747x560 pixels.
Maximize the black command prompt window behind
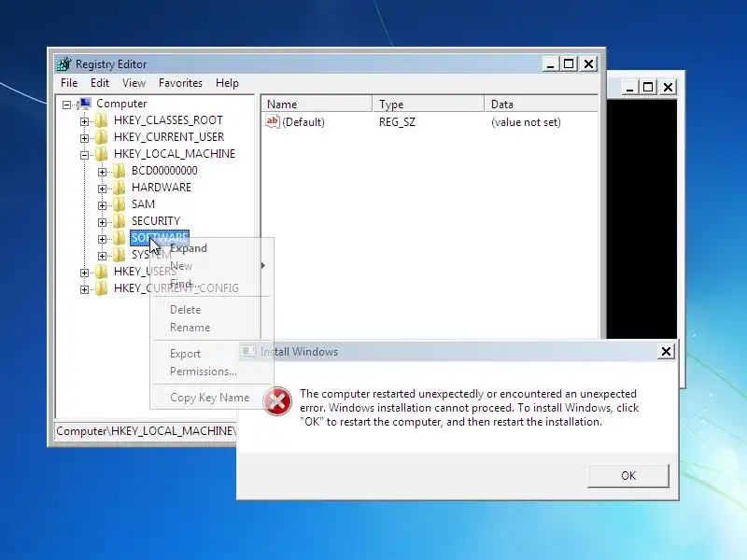(x=648, y=87)
